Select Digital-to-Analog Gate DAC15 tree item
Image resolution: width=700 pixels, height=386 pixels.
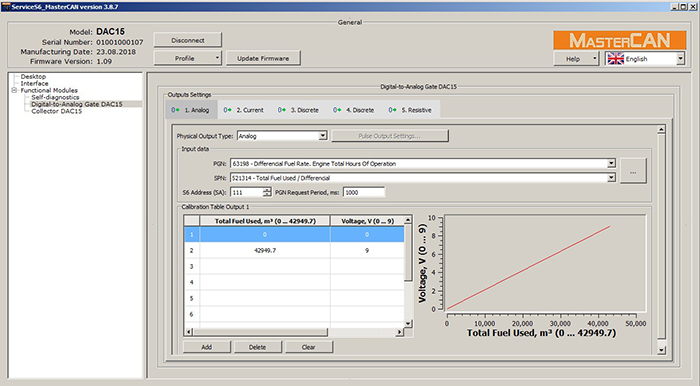(x=76, y=104)
